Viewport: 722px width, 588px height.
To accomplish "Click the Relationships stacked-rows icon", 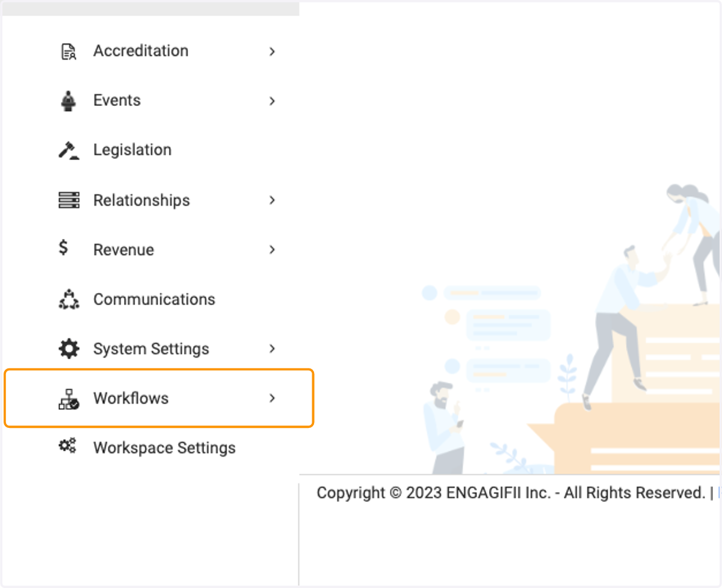I will pyautogui.click(x=69, y=200).
